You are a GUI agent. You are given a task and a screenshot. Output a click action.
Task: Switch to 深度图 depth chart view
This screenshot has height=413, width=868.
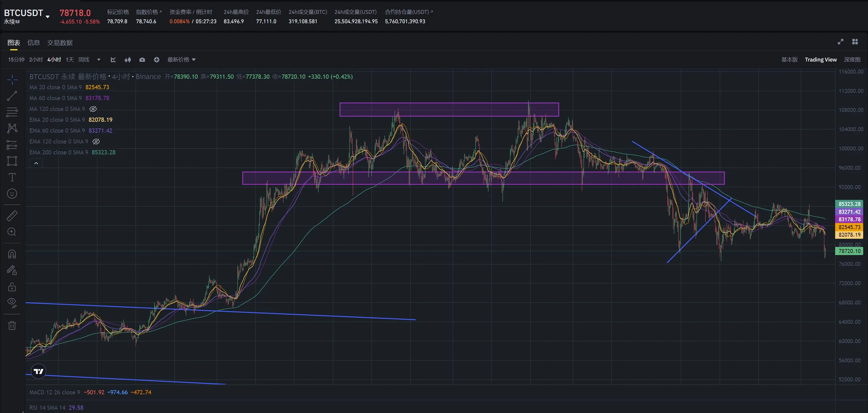(x=852, y=60)
